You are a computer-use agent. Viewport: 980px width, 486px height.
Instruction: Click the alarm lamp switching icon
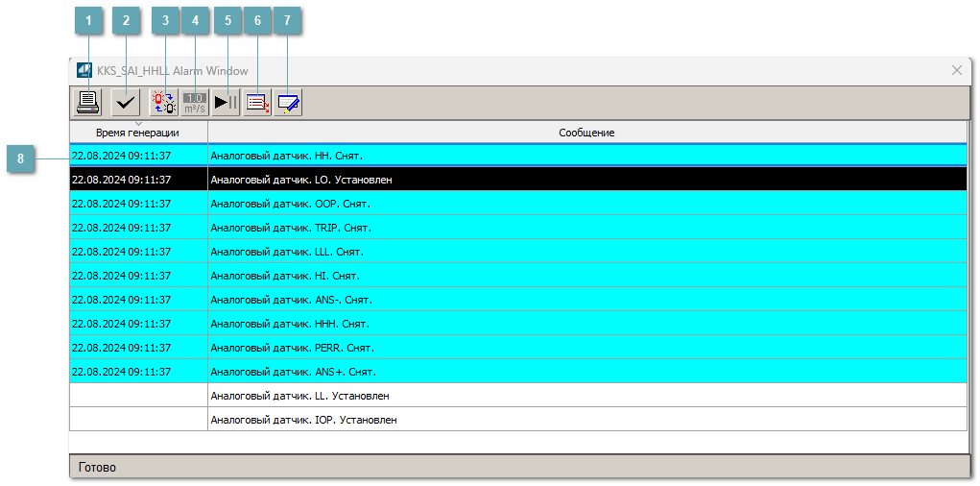164,102
